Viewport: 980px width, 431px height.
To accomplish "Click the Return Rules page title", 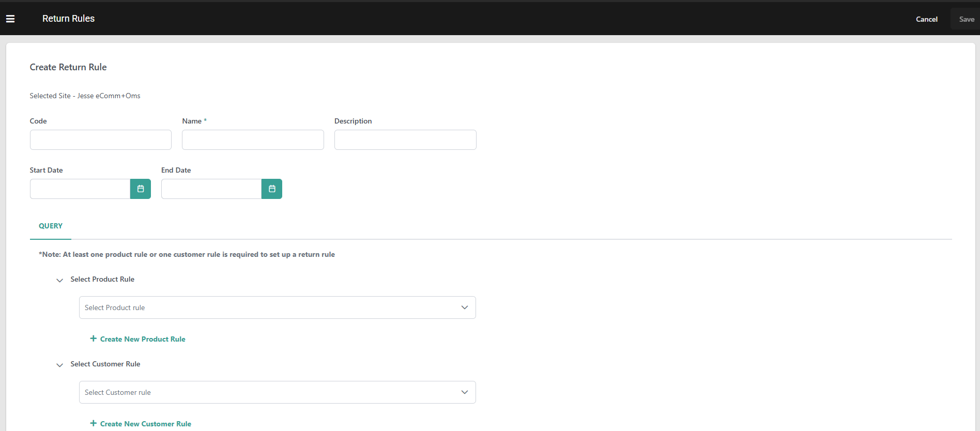I will 68,19.
